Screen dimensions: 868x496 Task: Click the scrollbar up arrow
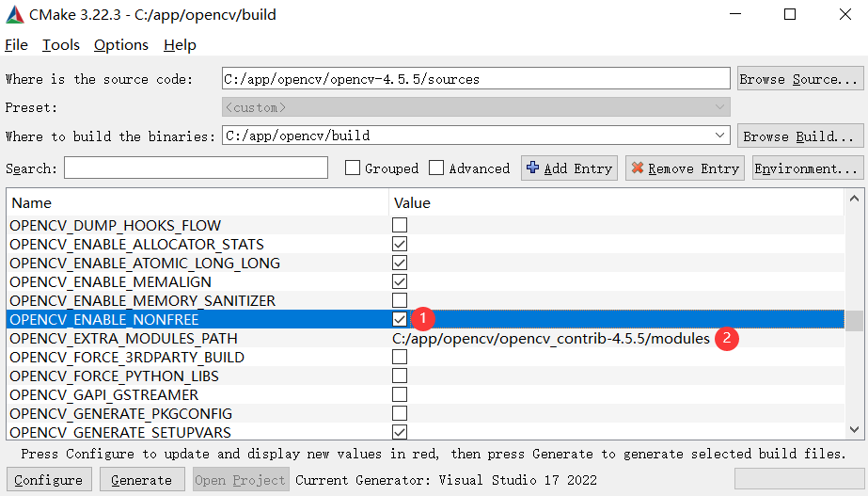854,199
